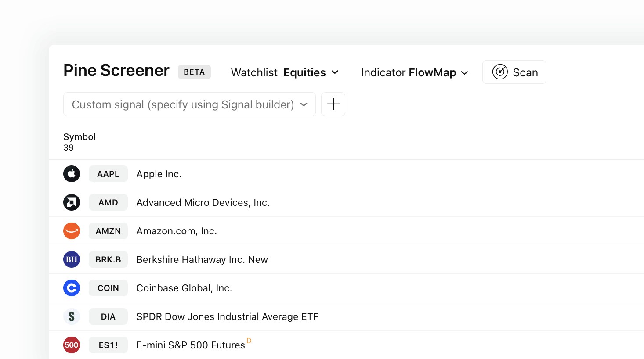
Task: Expand the Custom signal builder dropdown
Action: coord(190,104)
